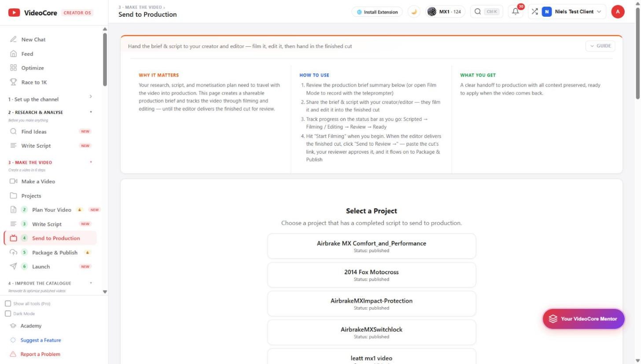Open the red user avatar A
The height and width of the screenshot is (364, 641).
point(618,12)
